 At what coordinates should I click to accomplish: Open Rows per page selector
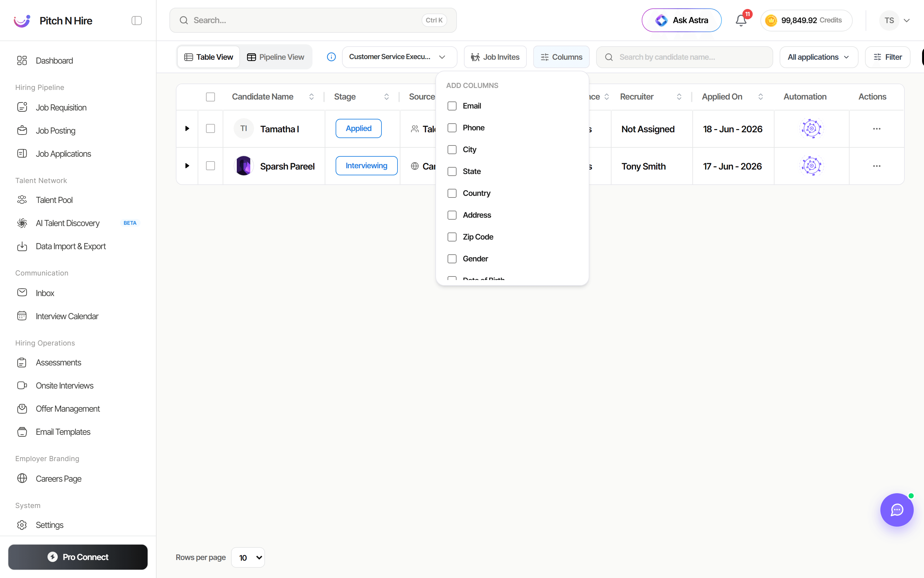248,557
